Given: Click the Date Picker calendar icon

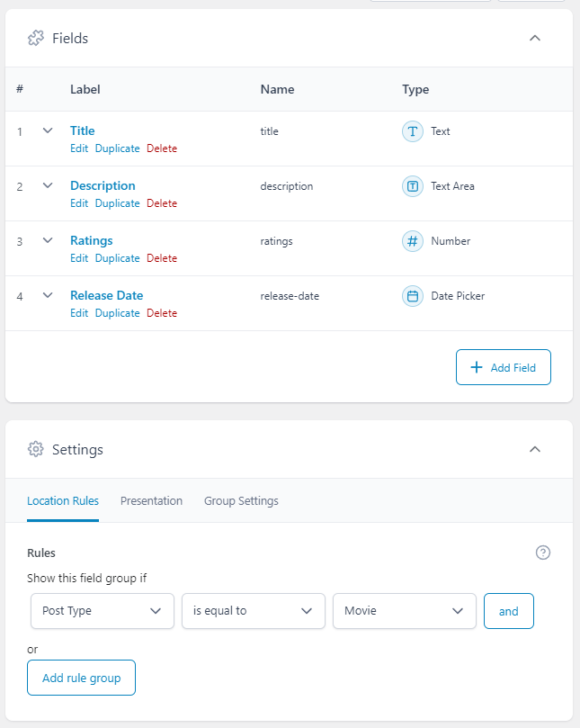Looking at the screenshot, I should (412, 296).
